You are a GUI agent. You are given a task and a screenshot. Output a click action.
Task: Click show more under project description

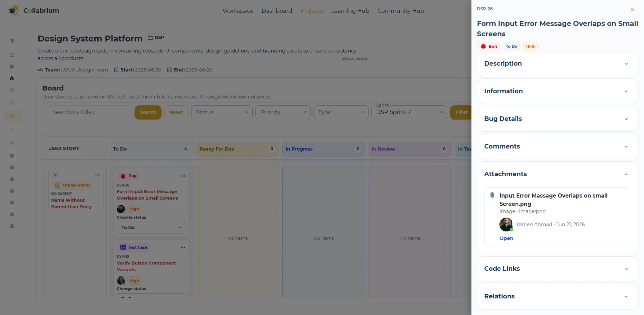355,59
